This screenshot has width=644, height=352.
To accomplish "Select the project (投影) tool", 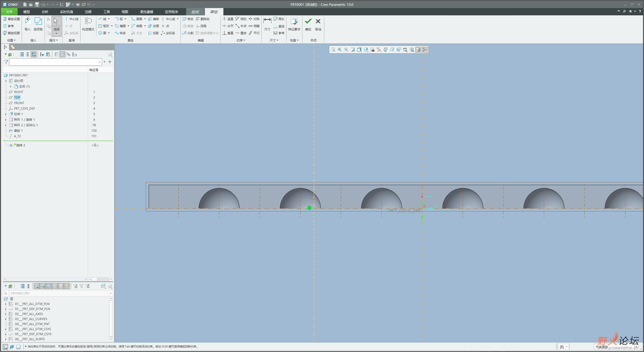I will [x=154, y=33].
